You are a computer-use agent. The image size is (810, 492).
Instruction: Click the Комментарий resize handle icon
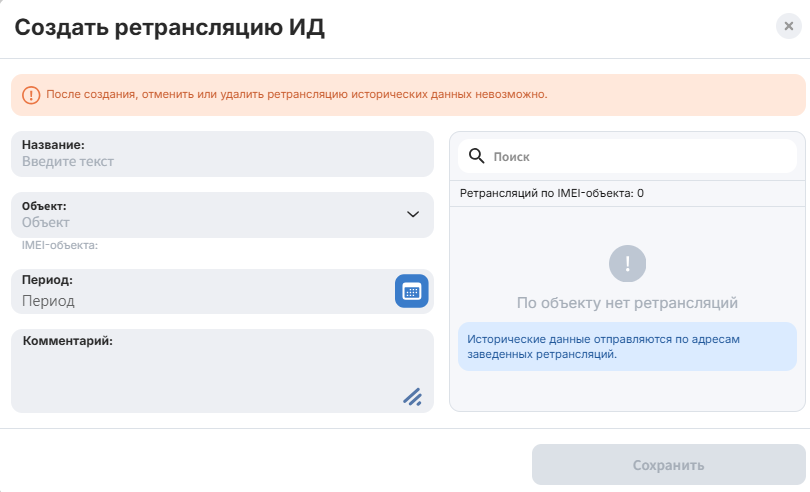click(x=412, y=397)
